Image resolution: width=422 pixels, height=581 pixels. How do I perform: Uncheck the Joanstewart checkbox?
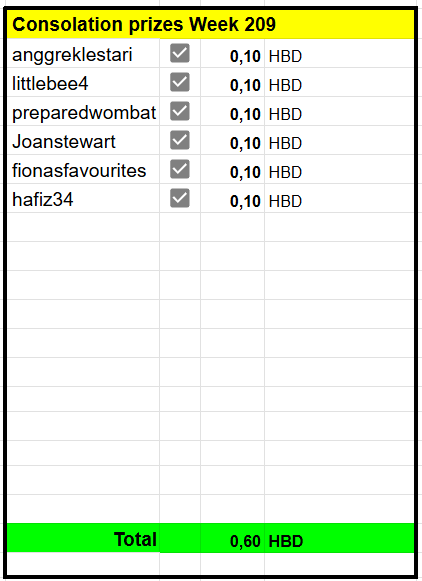(180, 140)
